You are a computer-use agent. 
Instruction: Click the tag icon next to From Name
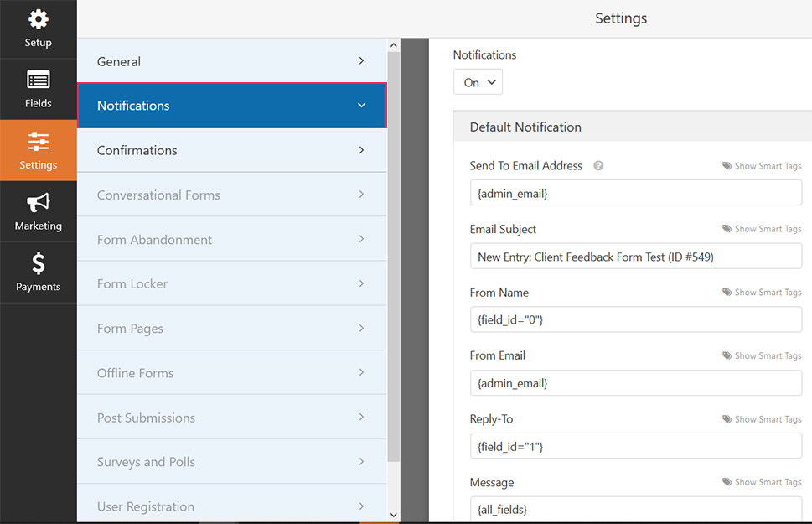point(725,292)
